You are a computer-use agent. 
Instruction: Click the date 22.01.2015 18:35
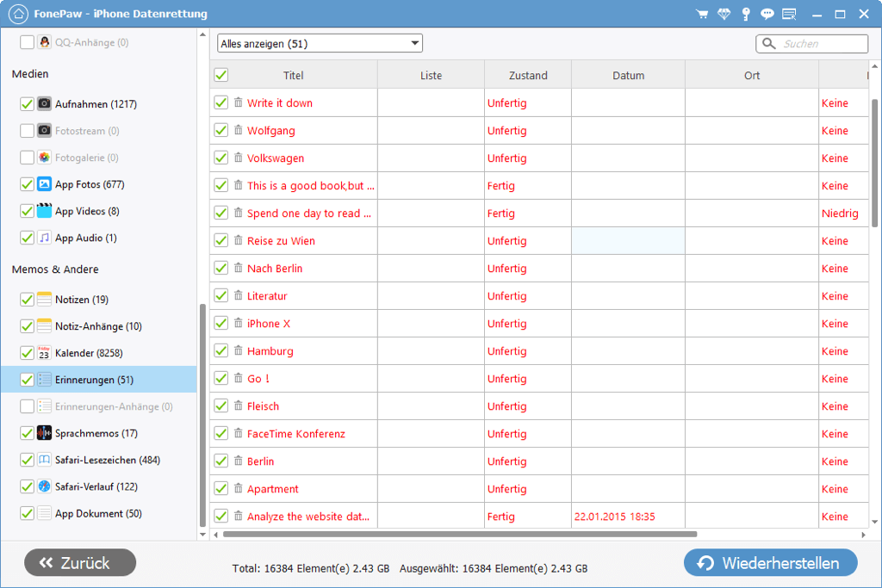pyautogui.click(x=614, y=516)
